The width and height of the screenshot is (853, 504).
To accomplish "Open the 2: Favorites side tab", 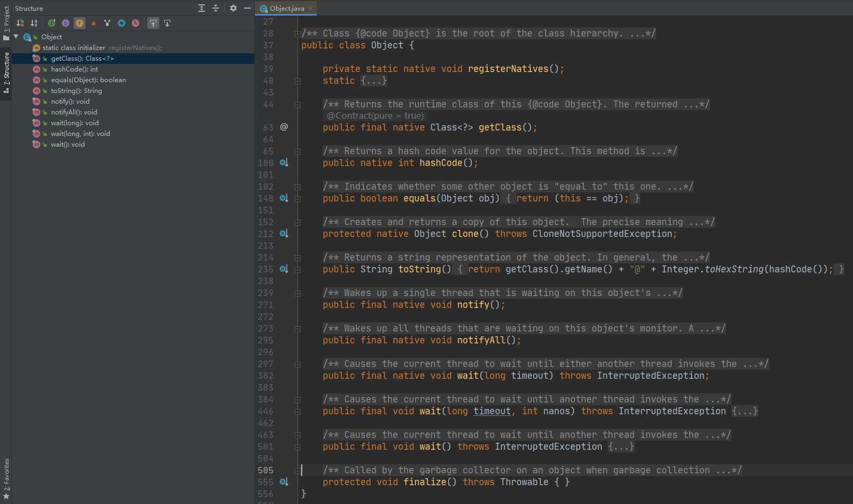I will pos(6,479).
